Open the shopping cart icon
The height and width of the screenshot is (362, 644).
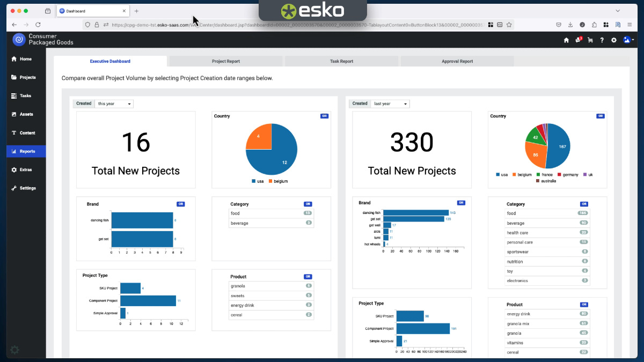pos(590,40)
